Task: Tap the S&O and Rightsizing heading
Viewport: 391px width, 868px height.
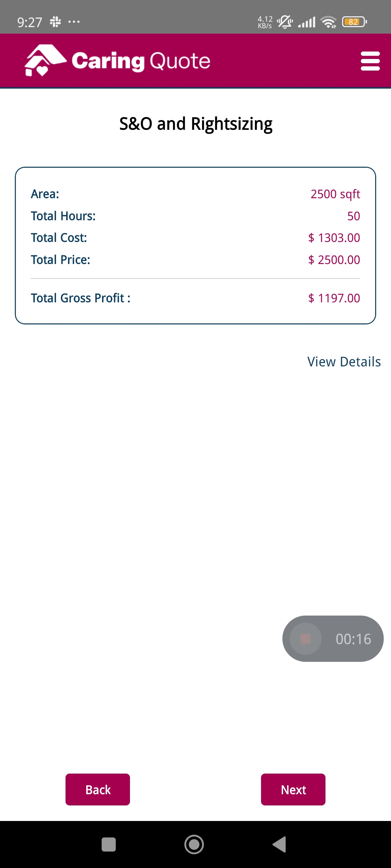Action: coord(195,124)
